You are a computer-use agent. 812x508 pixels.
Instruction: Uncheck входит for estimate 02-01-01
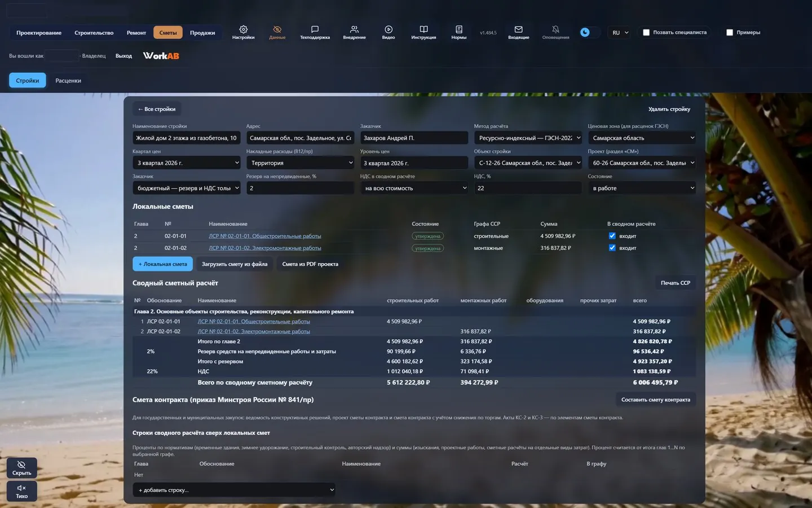[x=612, y=236]
